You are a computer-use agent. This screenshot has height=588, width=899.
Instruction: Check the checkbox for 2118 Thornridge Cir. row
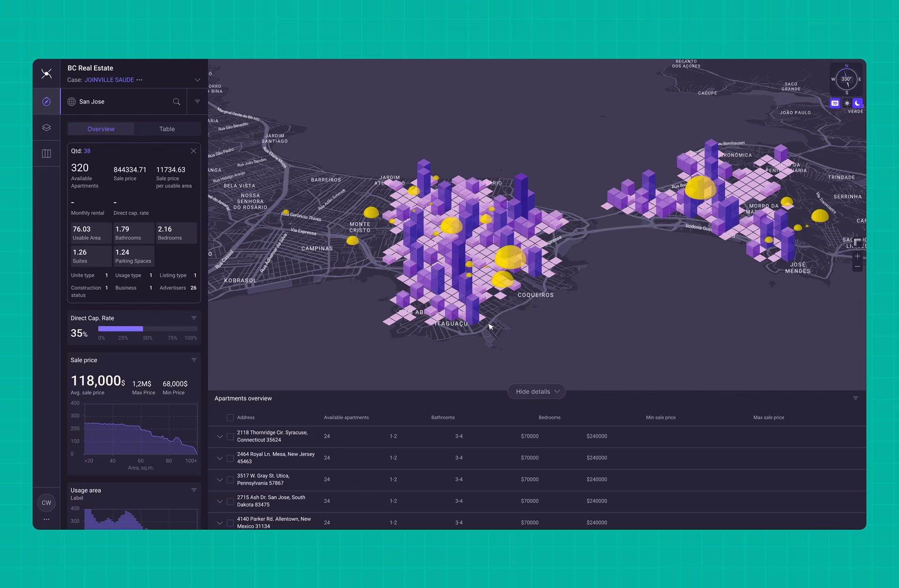230,436
